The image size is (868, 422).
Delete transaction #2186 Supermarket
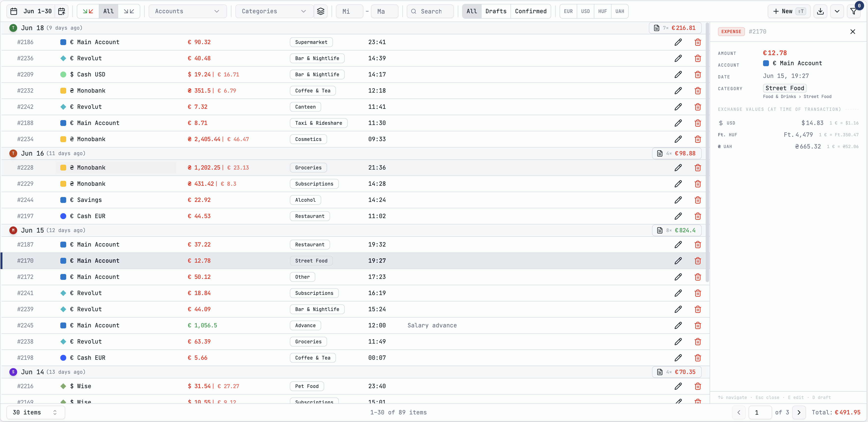pyautogui.click(x=698, y=42)
